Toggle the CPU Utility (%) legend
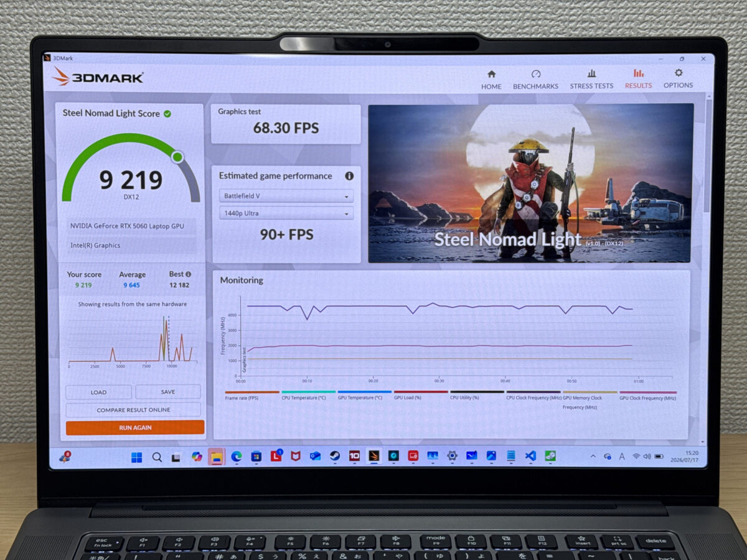Screen dimensions: 747x560 [477, 395]
